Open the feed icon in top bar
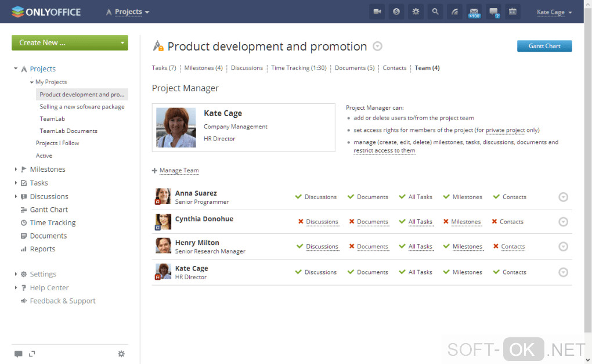 [454, 12]
